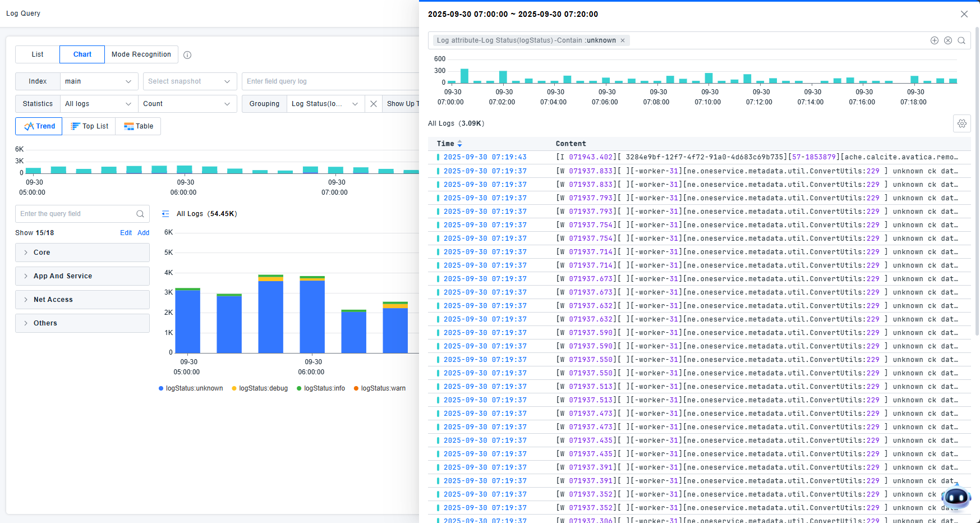Image resolution: width=980 pixels, height=523 pixels.
Task: Click the search magnifier in filter bar
Action: tap(961, 40)
